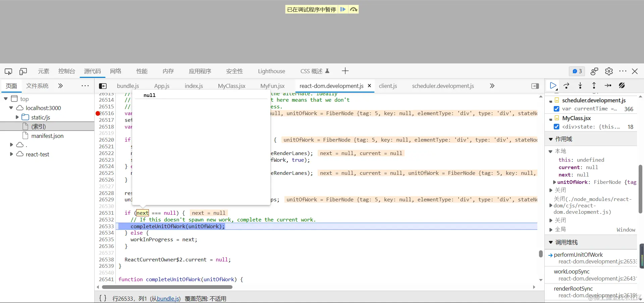Open navigator more options ellipsis

[85, 86]
